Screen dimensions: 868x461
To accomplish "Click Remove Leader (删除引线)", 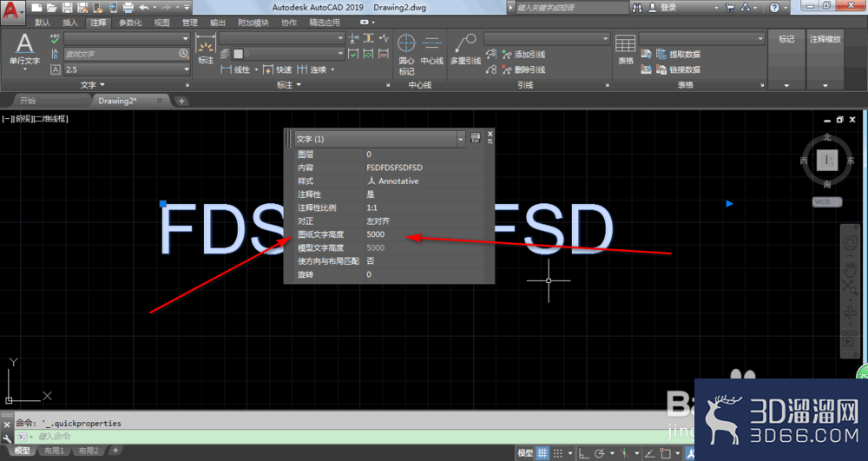I will 523,69.
